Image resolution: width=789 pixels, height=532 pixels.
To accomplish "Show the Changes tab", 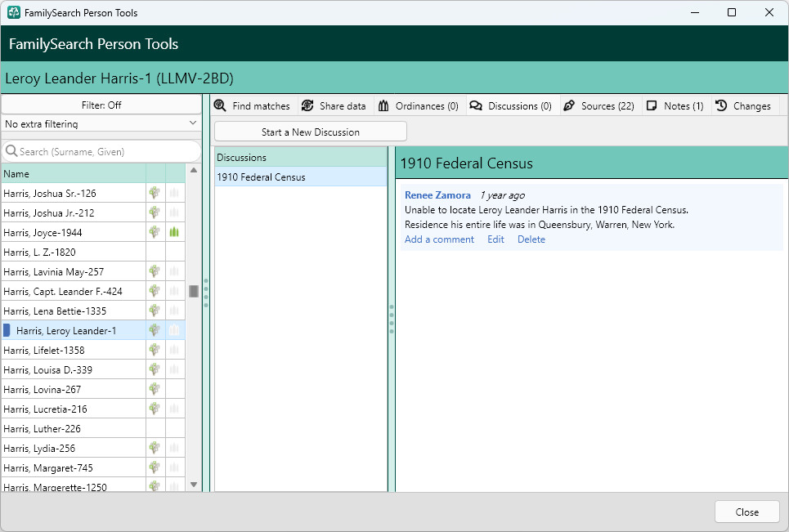I will click(744, 105).
